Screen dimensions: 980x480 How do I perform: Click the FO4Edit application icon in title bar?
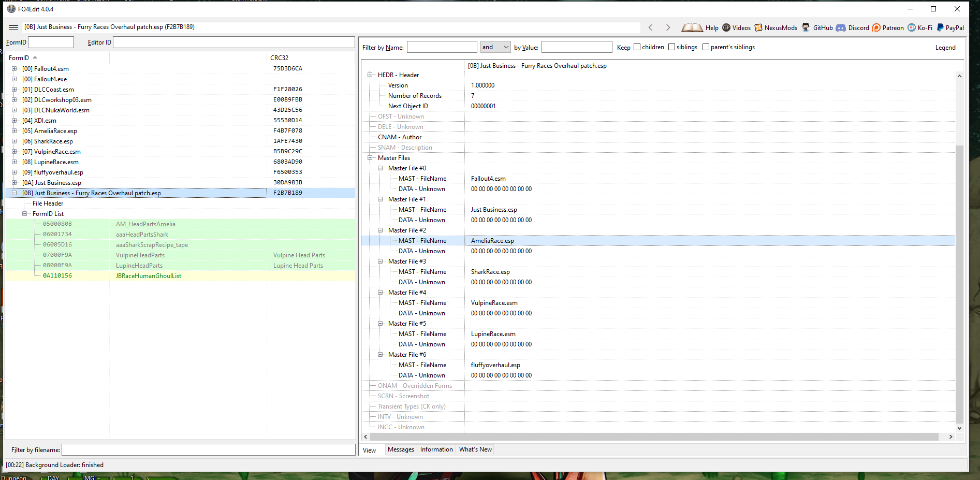[x=11, y=9]
